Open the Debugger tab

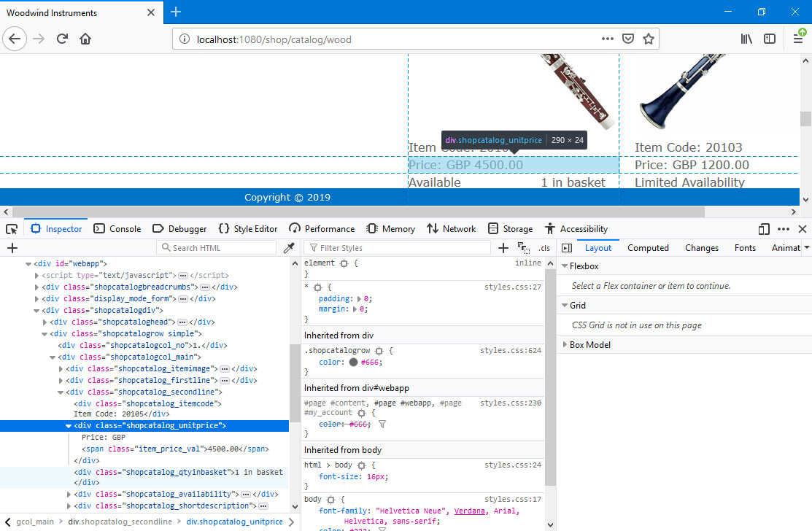point(179,229)
